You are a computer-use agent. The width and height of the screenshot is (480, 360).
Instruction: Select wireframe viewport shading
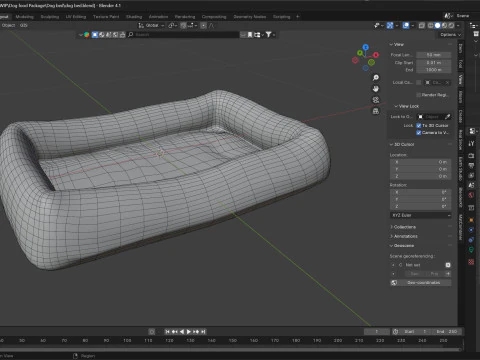click(x=431, y=25)
